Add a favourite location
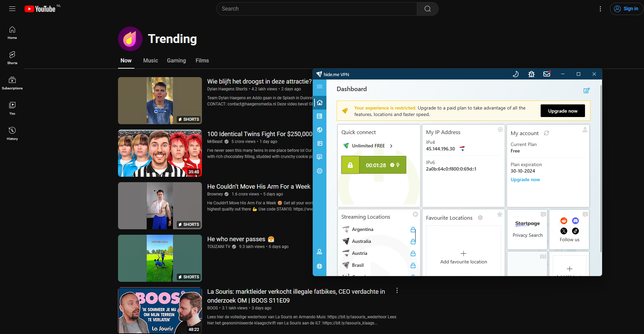Image resolution: width=644 pixels, height=334 pixels. [464, 257]
